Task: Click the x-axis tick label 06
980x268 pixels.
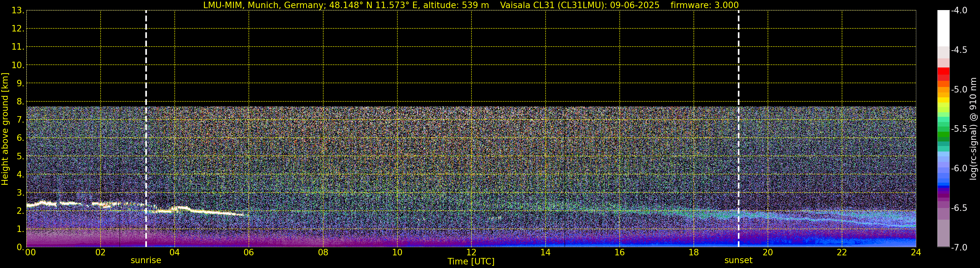Action: click(249, 252)
